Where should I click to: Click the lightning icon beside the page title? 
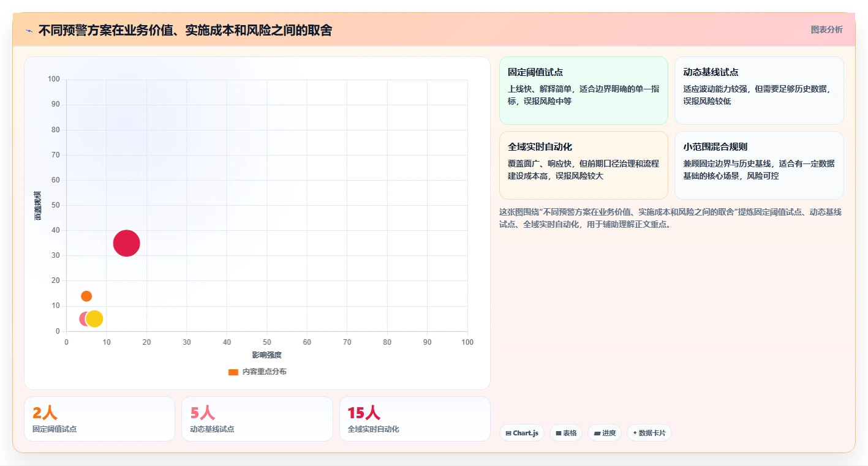29,31
